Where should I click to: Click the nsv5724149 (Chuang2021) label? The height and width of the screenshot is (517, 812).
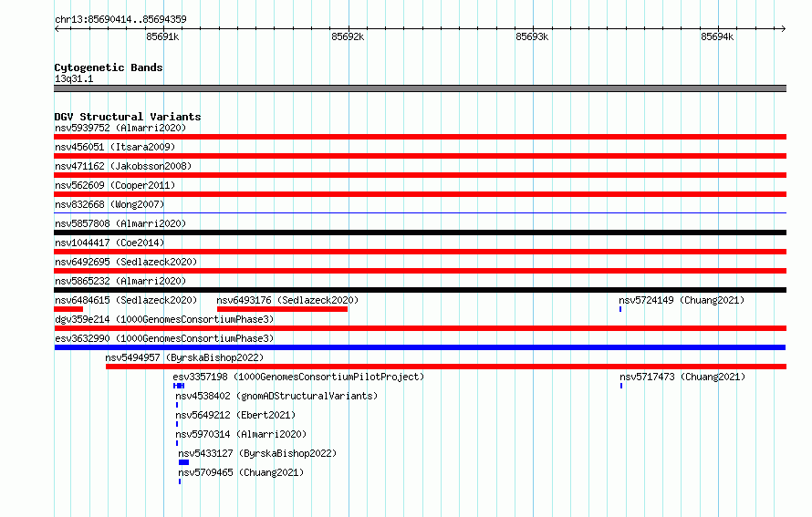click(x=682, y=300)
